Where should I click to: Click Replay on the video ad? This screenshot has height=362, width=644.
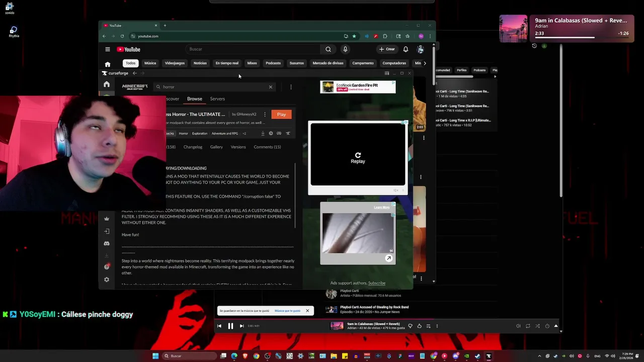point(358,158)
